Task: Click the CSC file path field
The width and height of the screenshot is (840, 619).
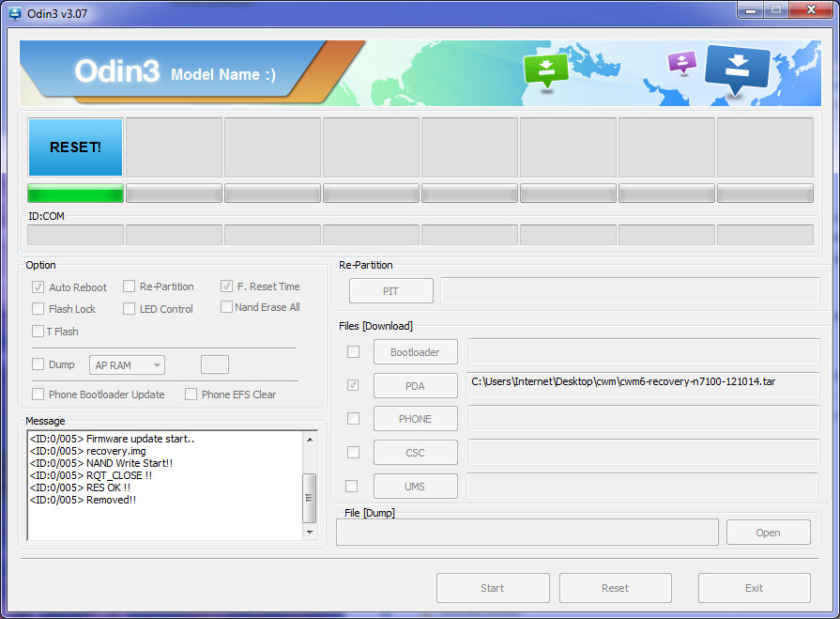Action: (x=644, y=453)
